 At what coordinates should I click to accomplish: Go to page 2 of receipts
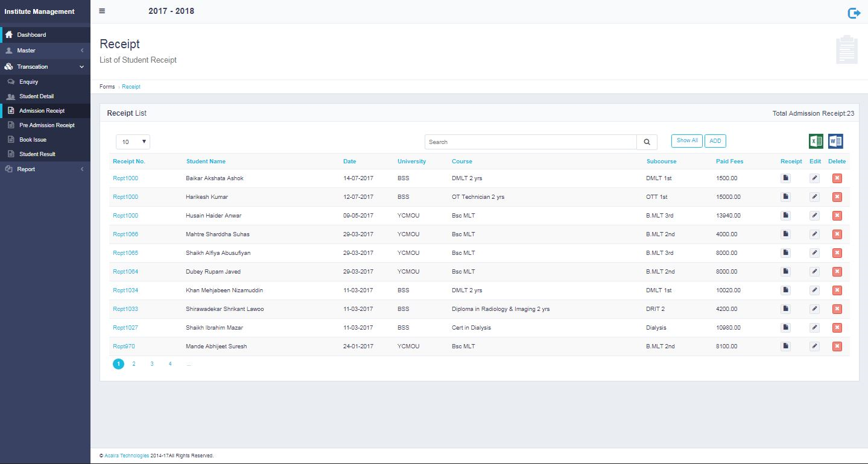(134, 364)
